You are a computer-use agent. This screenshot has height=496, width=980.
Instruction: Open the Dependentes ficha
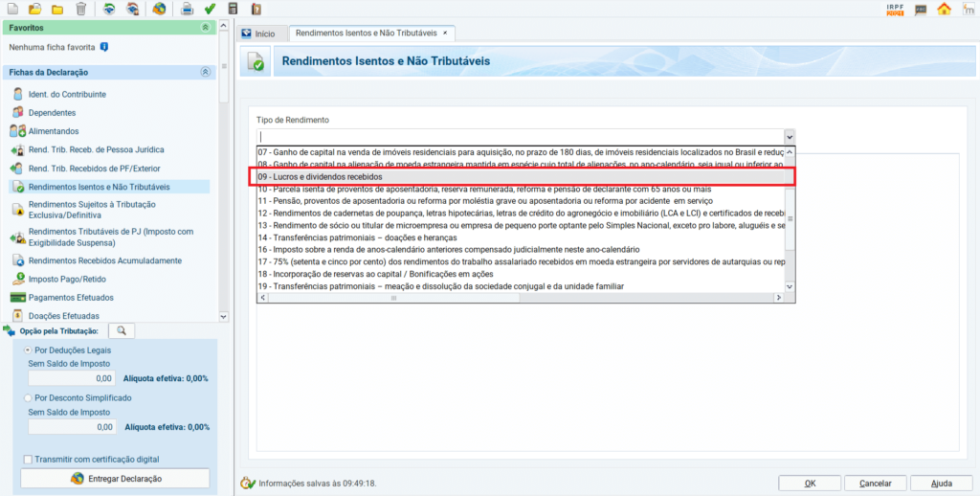(x=52, y=113)
